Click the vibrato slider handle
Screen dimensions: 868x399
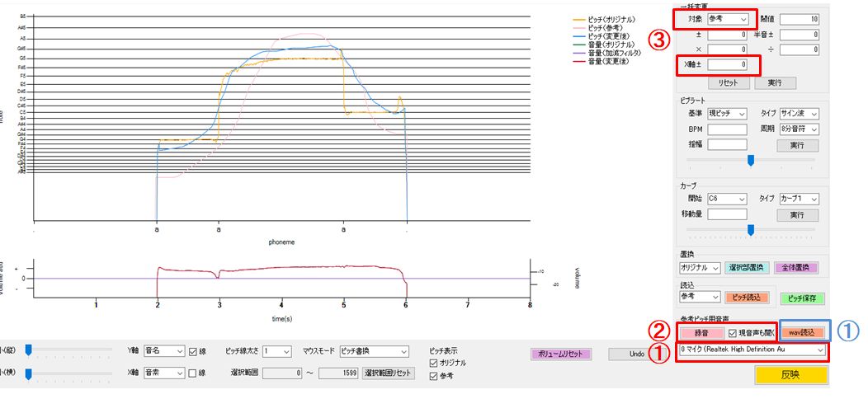750,161
